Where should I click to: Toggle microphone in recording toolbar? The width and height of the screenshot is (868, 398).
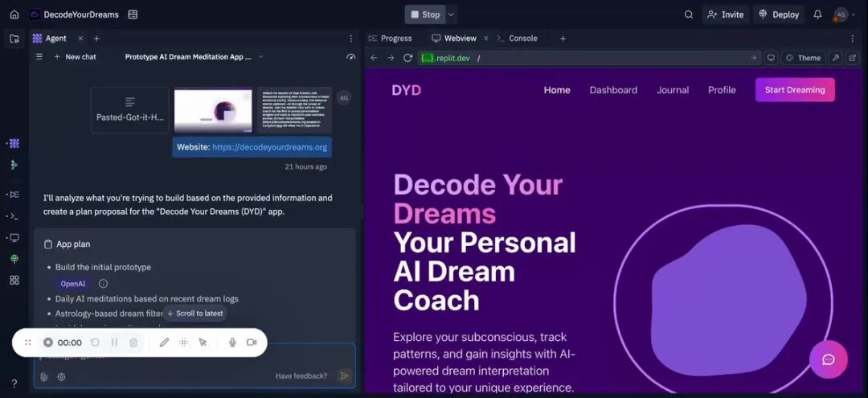232,343
